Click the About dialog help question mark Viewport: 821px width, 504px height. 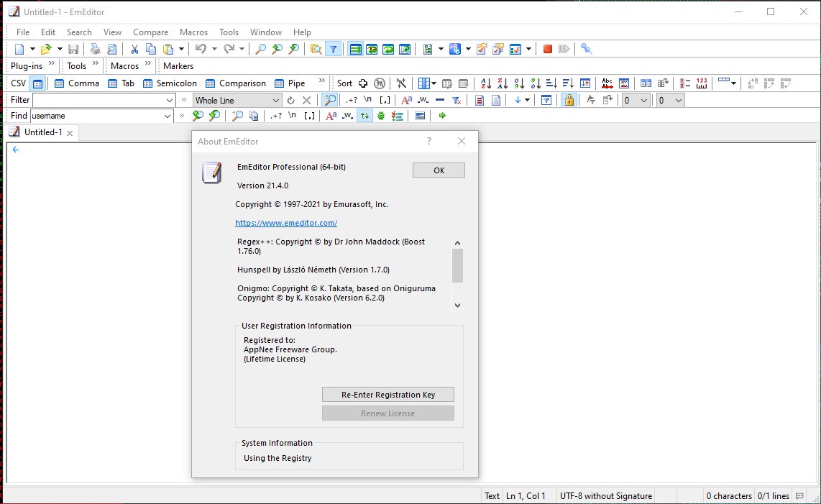428,141
